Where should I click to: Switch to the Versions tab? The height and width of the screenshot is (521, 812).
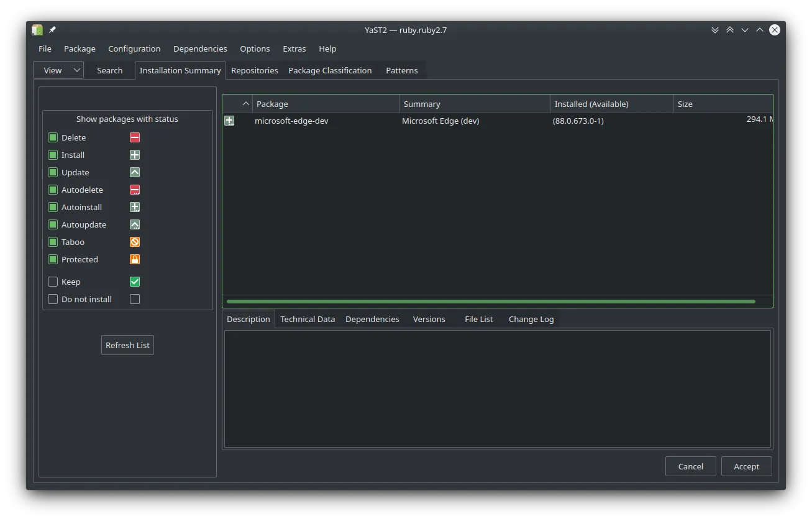click(x=429, y=319)
